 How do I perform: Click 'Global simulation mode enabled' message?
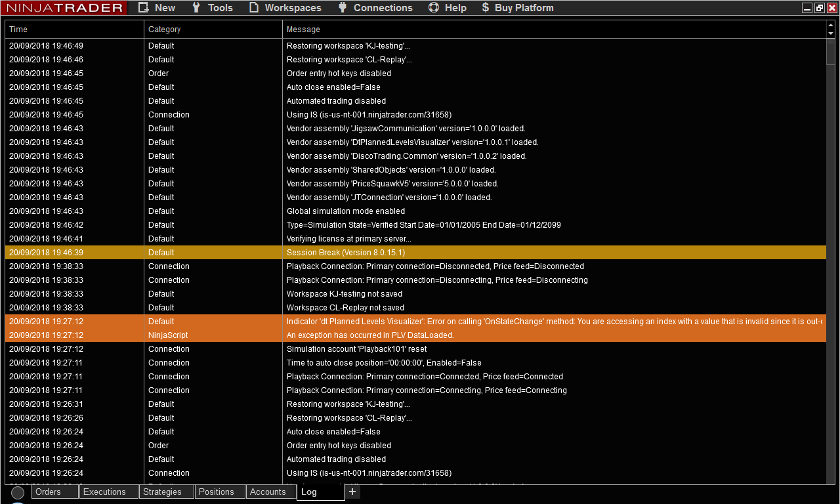pyautogui.click(x=346, y=211)
